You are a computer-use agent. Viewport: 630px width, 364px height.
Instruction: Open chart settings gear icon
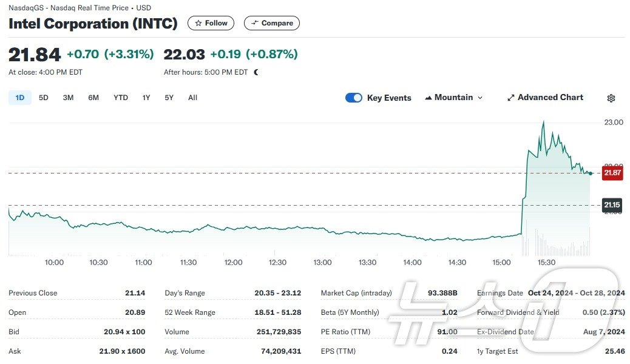point(611,98)
